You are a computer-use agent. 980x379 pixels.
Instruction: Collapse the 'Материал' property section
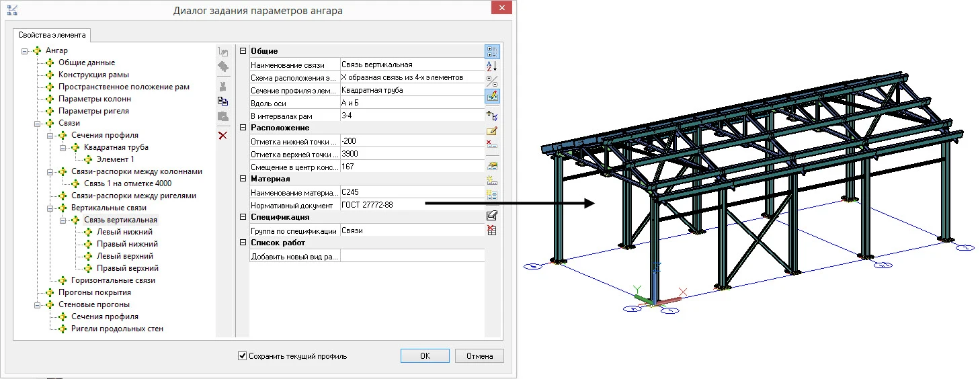pyautogui.click(x=243, y=179)
